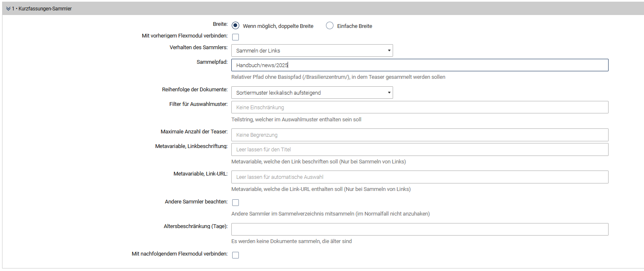Click 'Metavariable, Linkbeschriftung' input field
This screenshot has height=271, width=644.
click(420, 149)
